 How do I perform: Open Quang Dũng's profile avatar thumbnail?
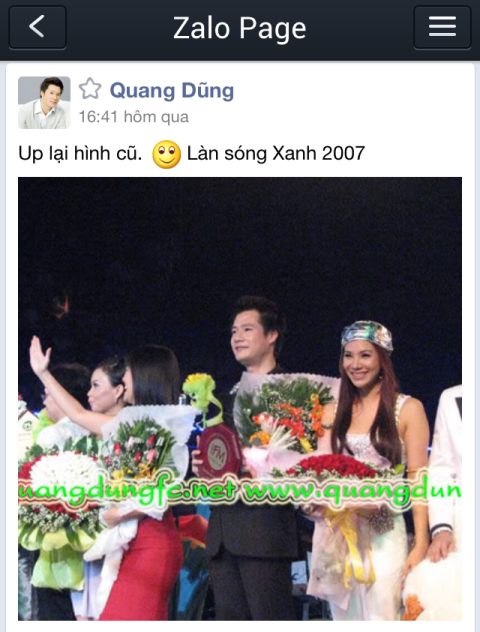point(44,102)
